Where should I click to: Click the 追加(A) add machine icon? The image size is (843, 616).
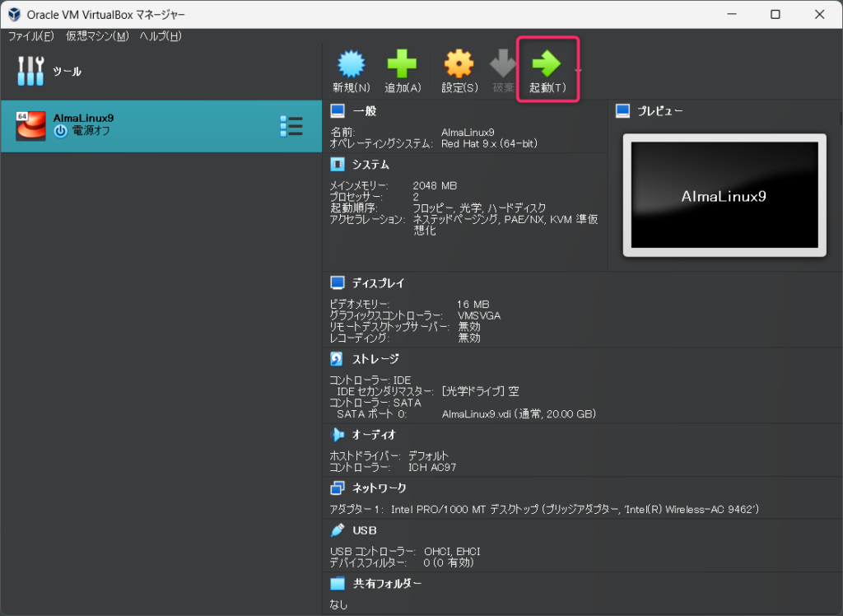pyautogui.click(x=402, y=64)
